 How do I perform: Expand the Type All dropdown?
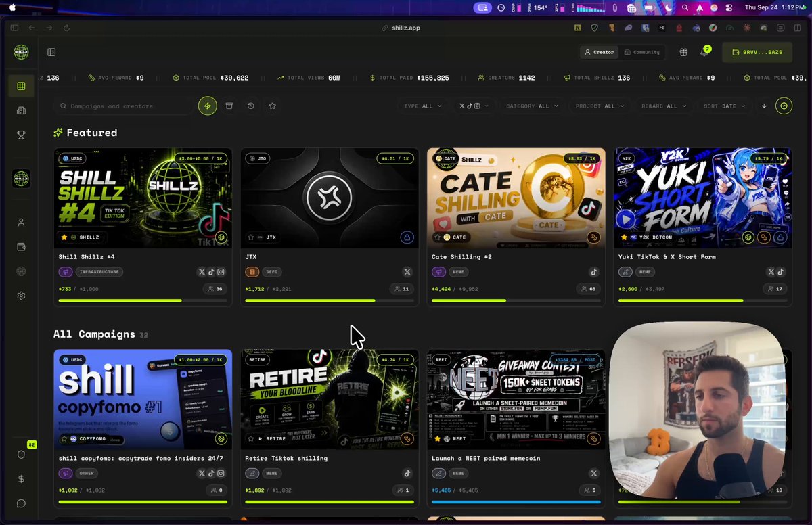(422, 106)
